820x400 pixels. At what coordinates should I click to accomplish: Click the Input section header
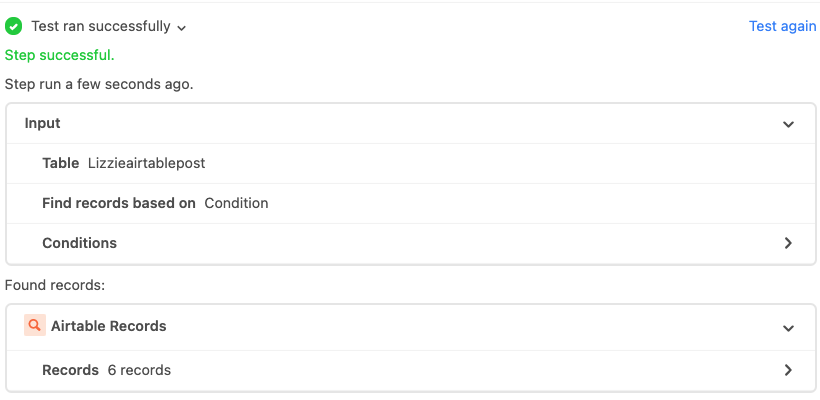(411, 123)
